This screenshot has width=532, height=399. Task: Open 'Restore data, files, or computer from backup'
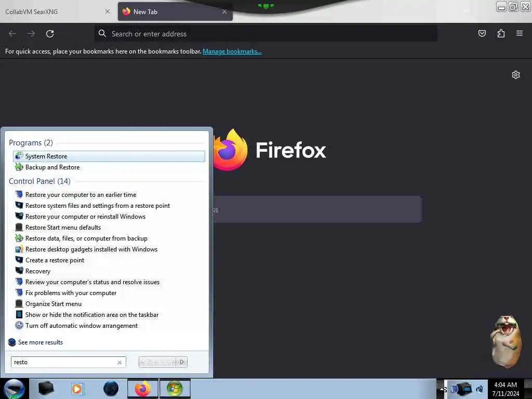109,238
